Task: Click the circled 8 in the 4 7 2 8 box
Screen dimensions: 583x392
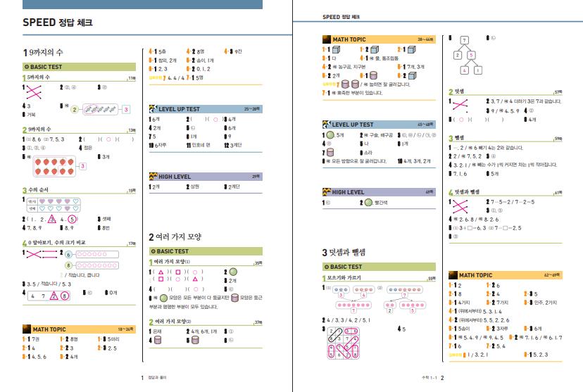Action: (x=65, y=296)
